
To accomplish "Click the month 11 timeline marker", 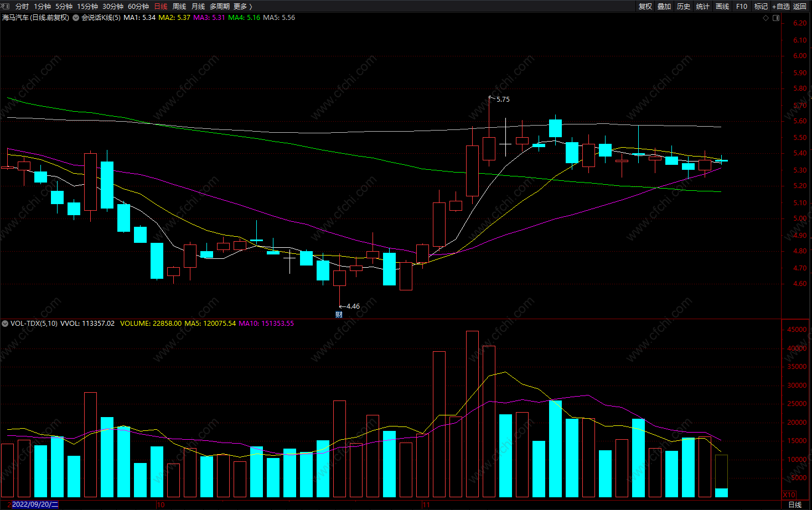I will (426, 504).
